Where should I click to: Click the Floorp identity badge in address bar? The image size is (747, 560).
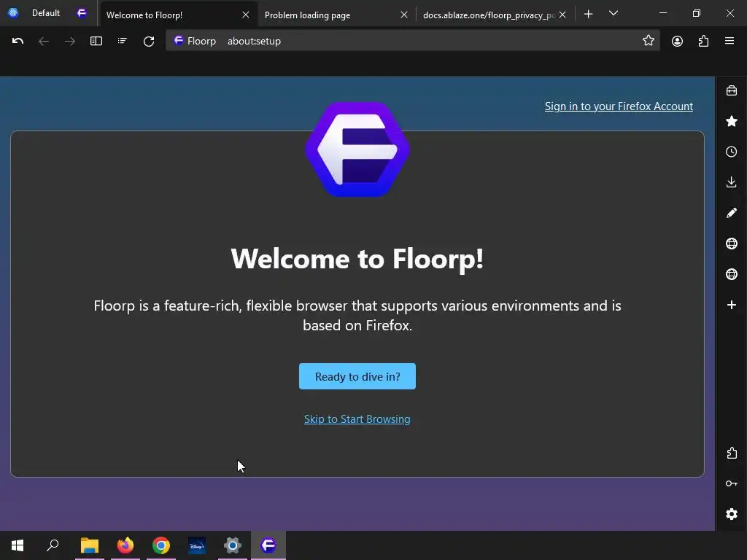(195, 41)
